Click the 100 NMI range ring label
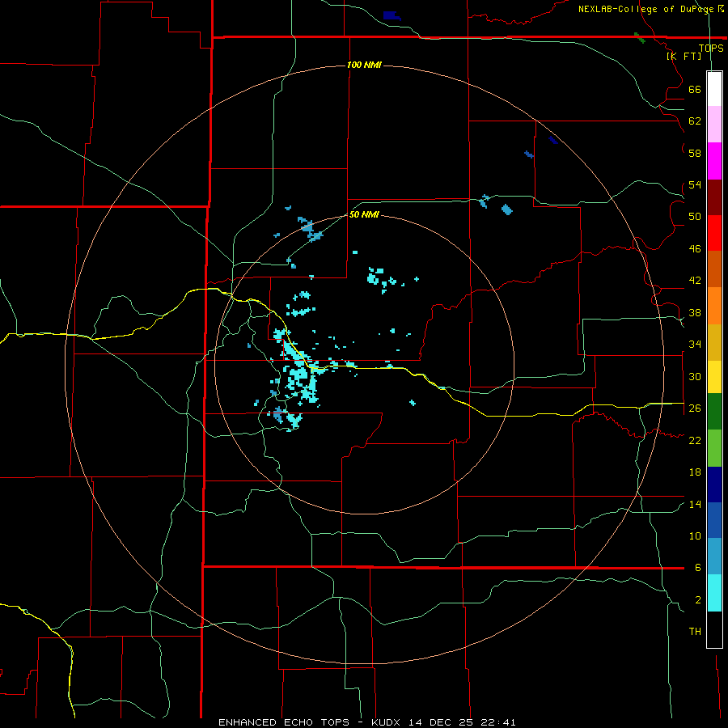728x728 pixels. (x=364, y=65)
